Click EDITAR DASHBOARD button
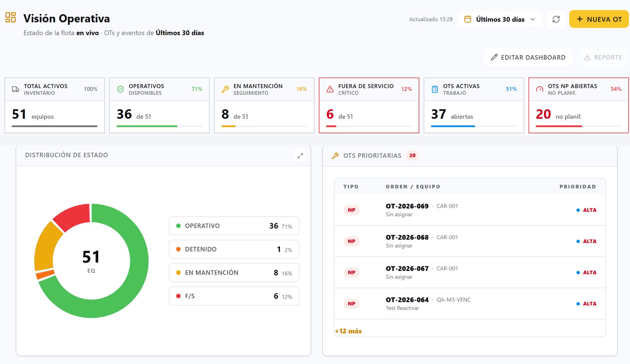Viewport: 630px width, 364px height. click(528, 57)
